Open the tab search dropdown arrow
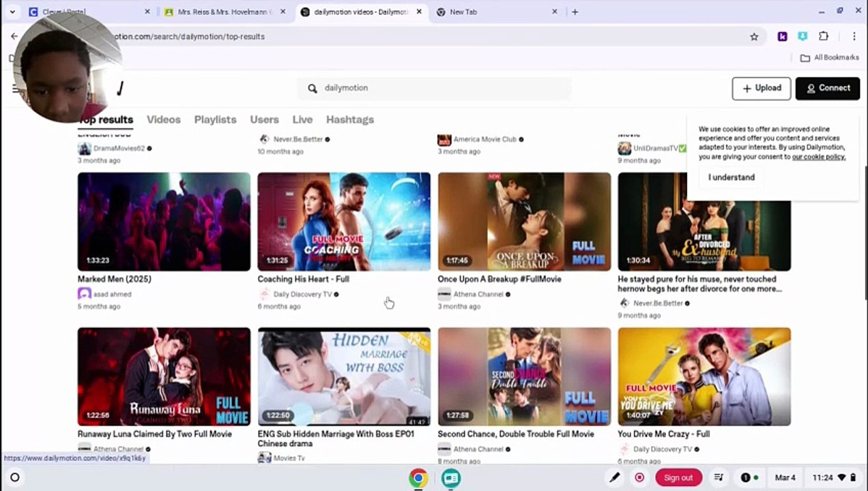Viewport: 868px width, 491px height. [12, 12]
